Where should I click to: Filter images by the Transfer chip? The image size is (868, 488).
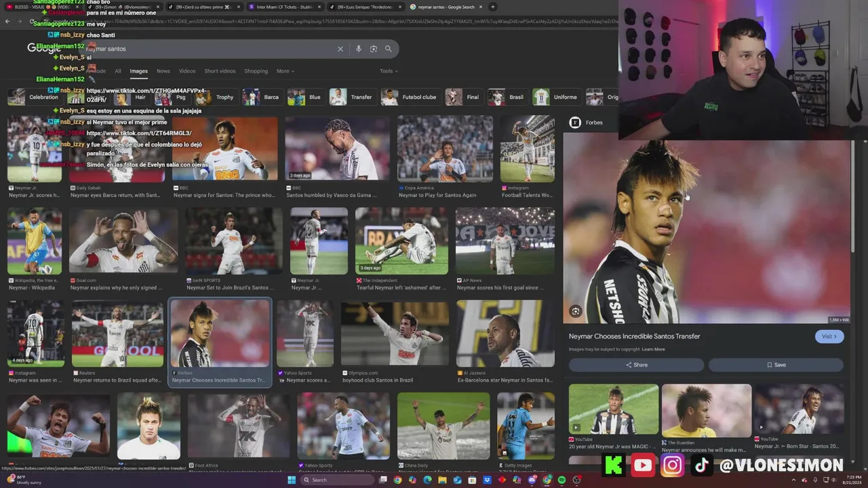[353, 97]
